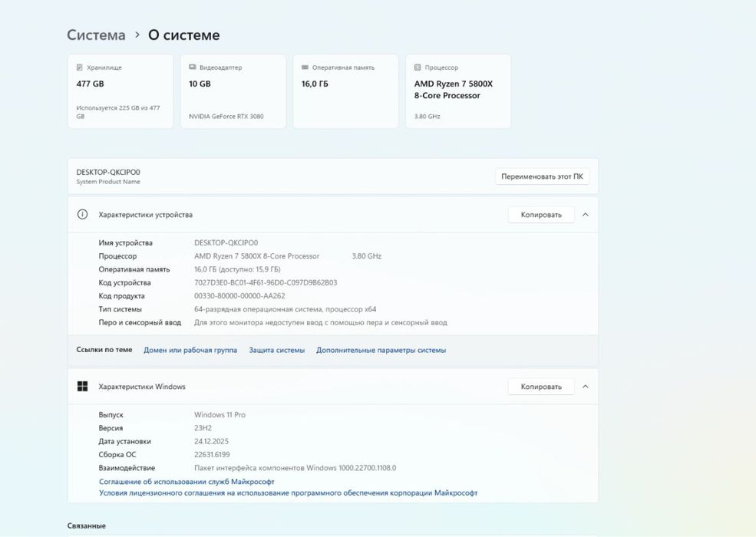
Task: Select the DESKTOP-QKCIPO0 title in header card
Action: point(108,172)
